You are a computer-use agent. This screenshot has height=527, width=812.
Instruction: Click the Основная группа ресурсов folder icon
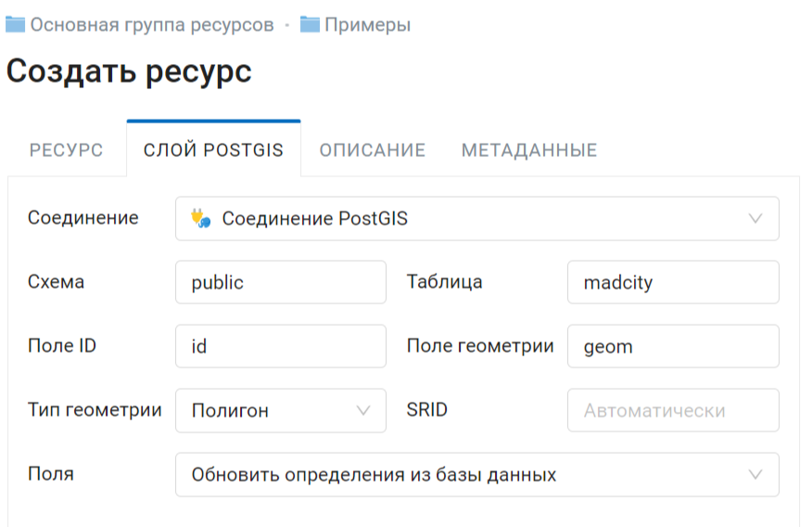coord(15,24)
